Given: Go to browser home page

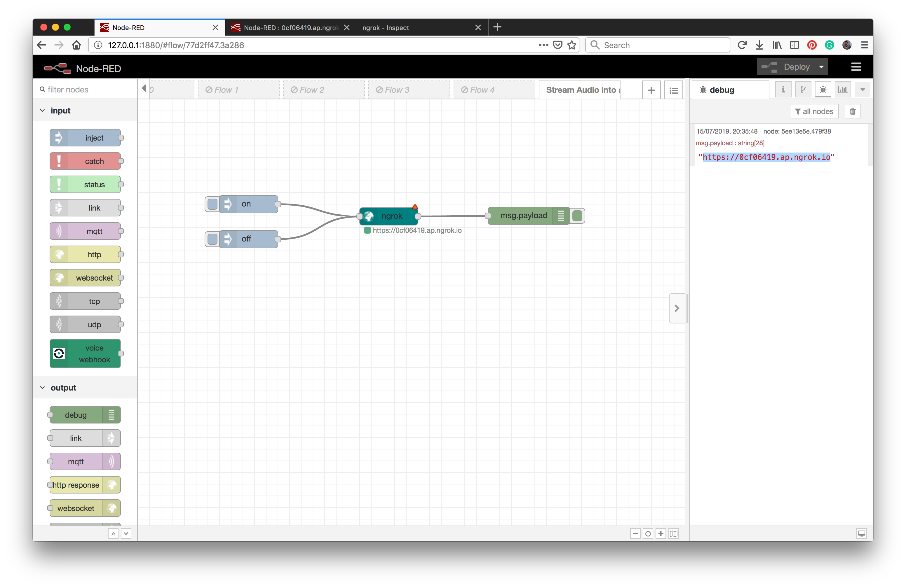Looking at the screenshot, I should coord(76,45).
